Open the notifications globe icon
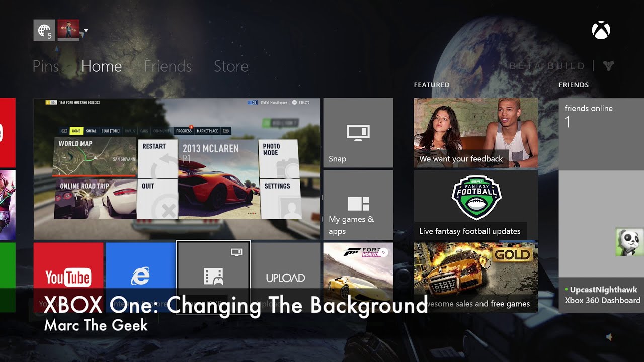The image size is (644, 362). click(x=44, y=30)
